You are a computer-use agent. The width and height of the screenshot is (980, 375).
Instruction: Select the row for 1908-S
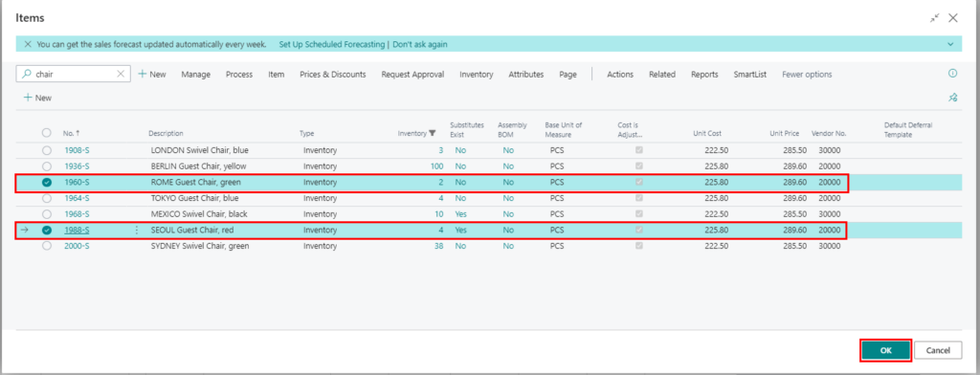46,150
